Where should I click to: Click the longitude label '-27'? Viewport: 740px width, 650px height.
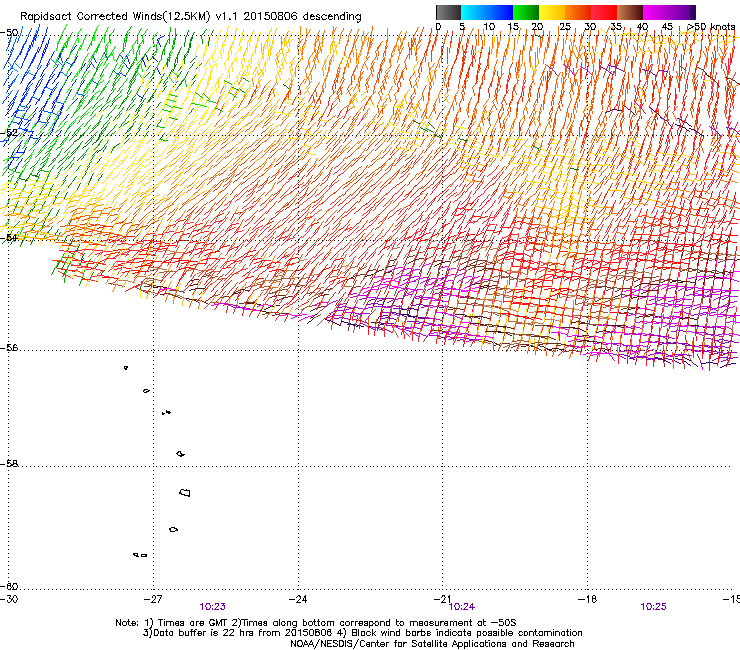153,599
